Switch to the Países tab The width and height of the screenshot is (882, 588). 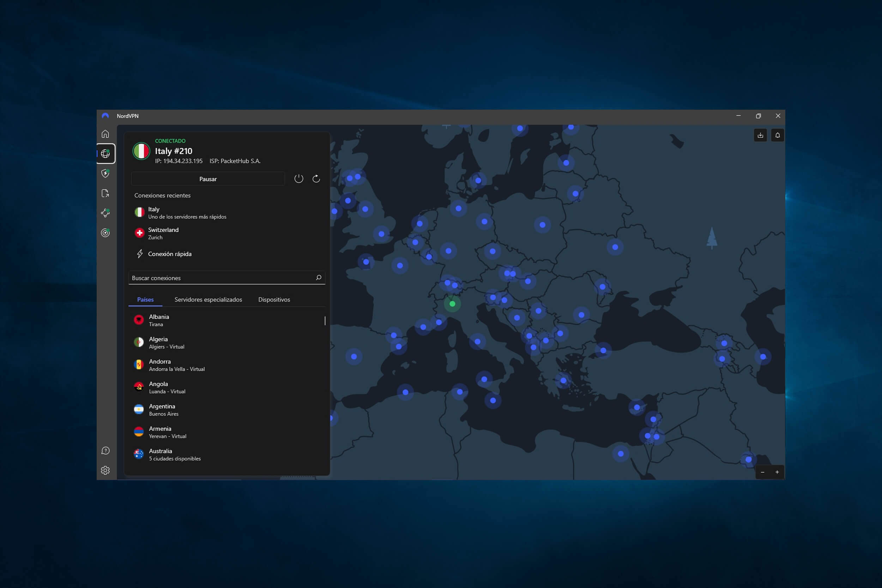tap(145, 299)
